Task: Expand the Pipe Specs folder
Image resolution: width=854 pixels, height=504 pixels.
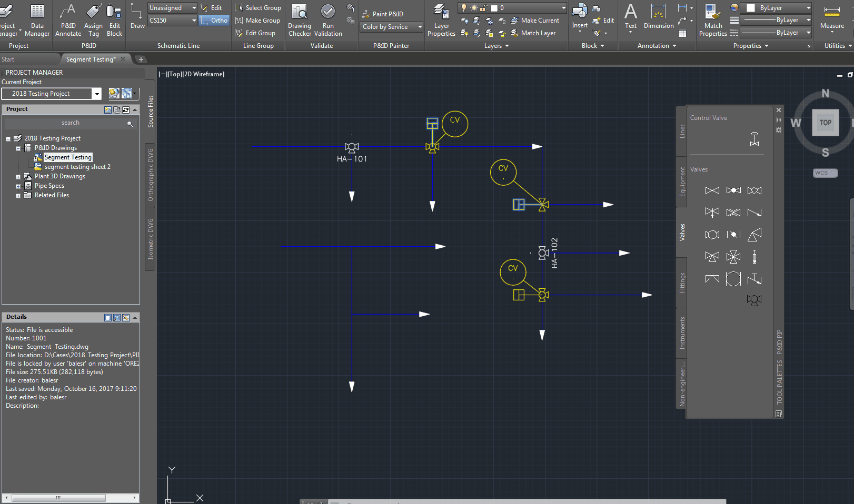Action: point(18,186)
